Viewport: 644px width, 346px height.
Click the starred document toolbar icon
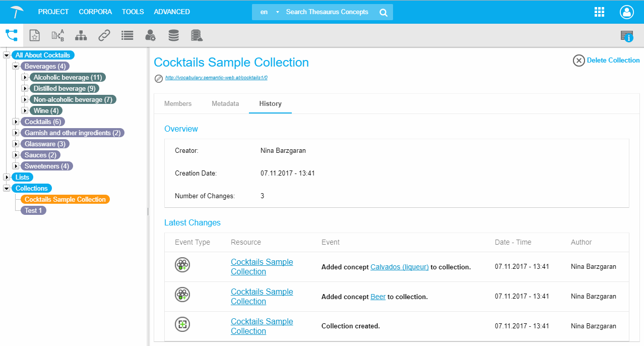pyautogui.click(x=34, y=35)
